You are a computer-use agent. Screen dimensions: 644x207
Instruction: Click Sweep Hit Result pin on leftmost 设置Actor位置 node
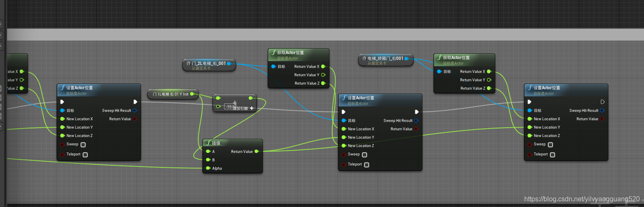click(x=135, y=111)
